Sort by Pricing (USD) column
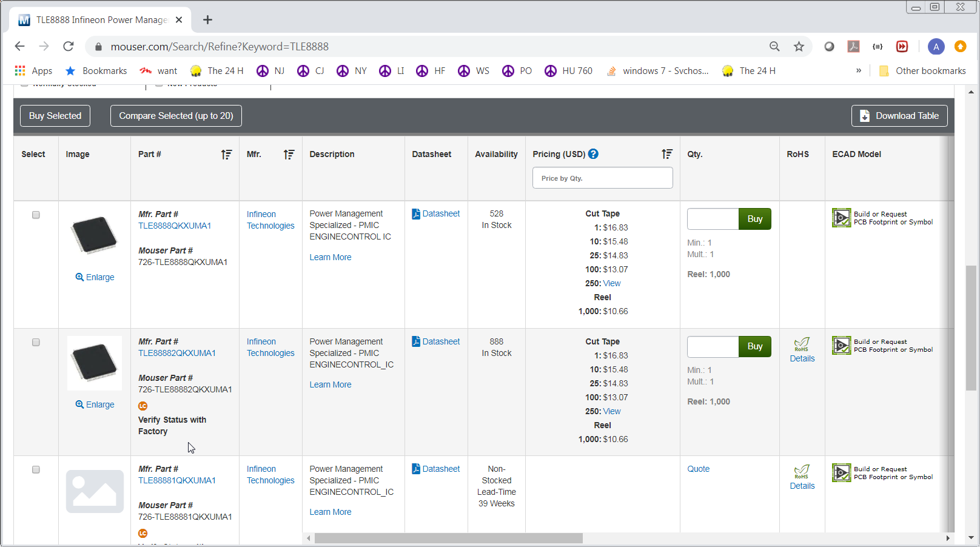This screenshot has width=980, height=547. click(x=667, y=154)
